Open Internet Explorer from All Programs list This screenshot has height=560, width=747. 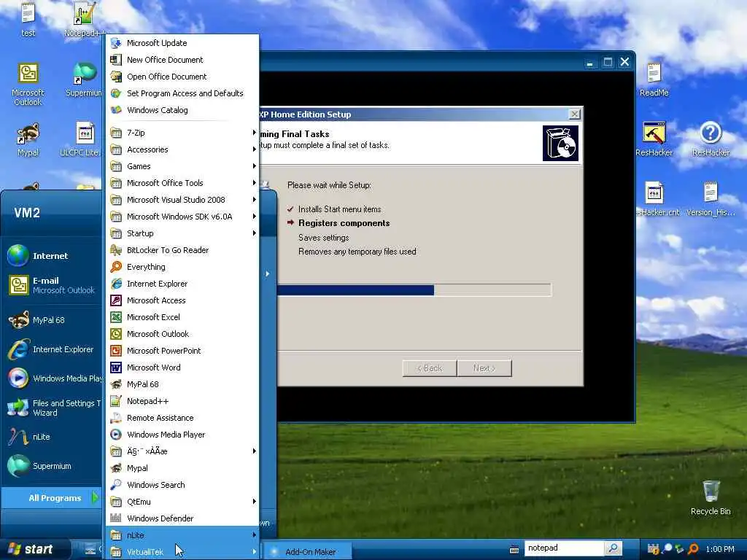[x=182, y=284]
